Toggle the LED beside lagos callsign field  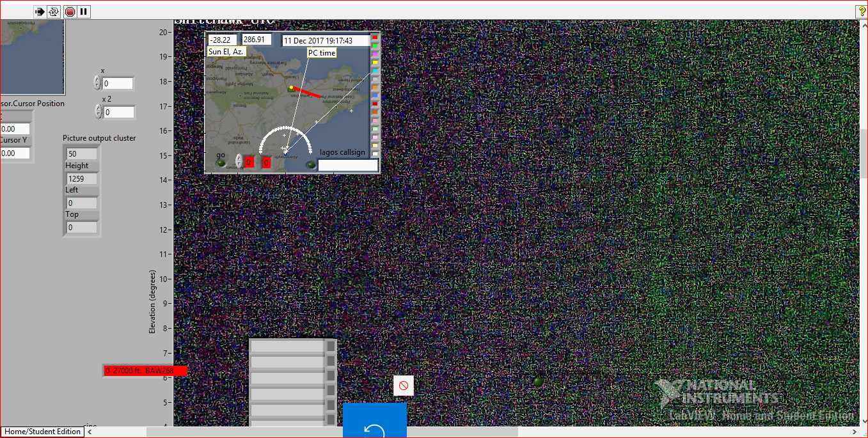[x=311, y=165]
